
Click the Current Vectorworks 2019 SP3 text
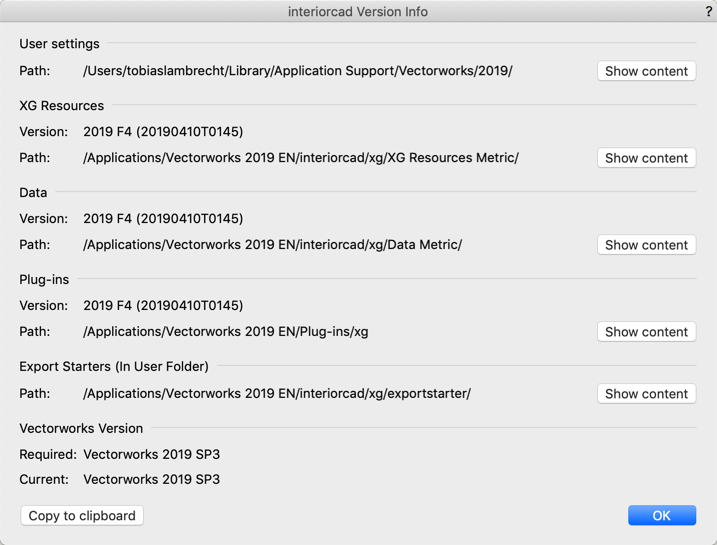click(x=152, y=479)
